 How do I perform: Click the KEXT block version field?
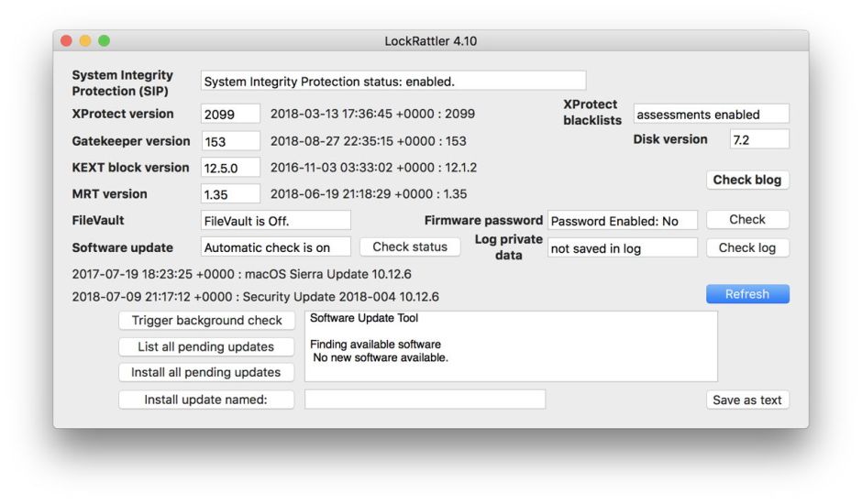(x=230, y=168)
